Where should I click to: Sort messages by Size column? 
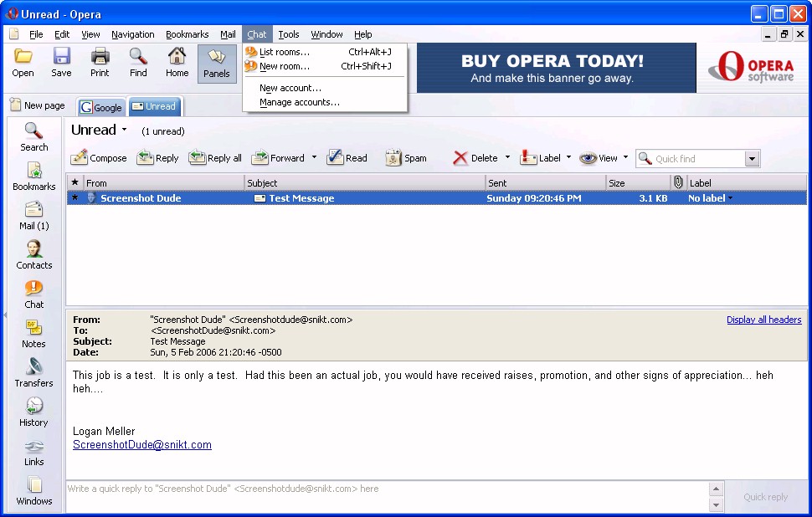point(638,182)
